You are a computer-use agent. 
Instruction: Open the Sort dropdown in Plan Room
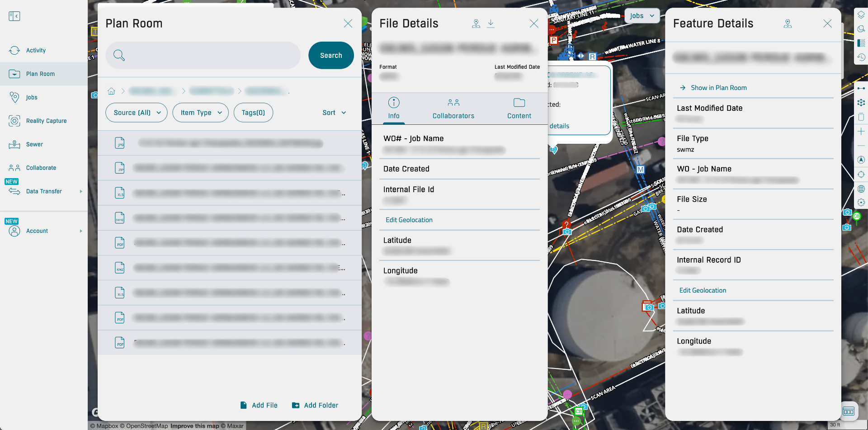pyautogui.click(x=334, y=113)
